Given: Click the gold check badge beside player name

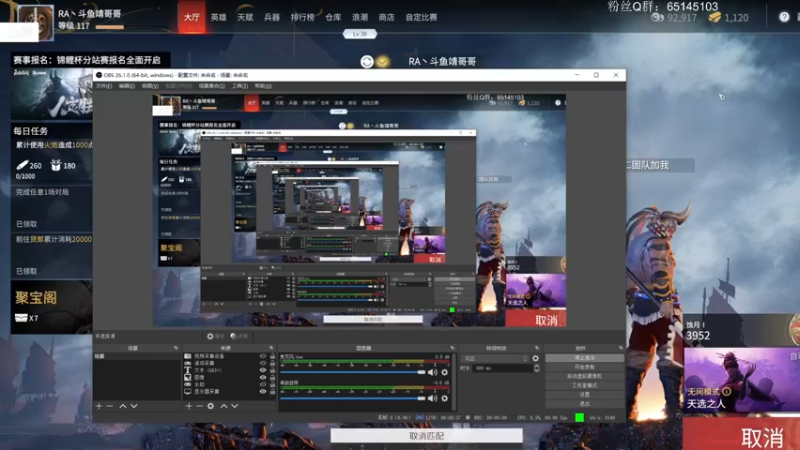Looking at the screenshot, I should (x=382, y=62).
